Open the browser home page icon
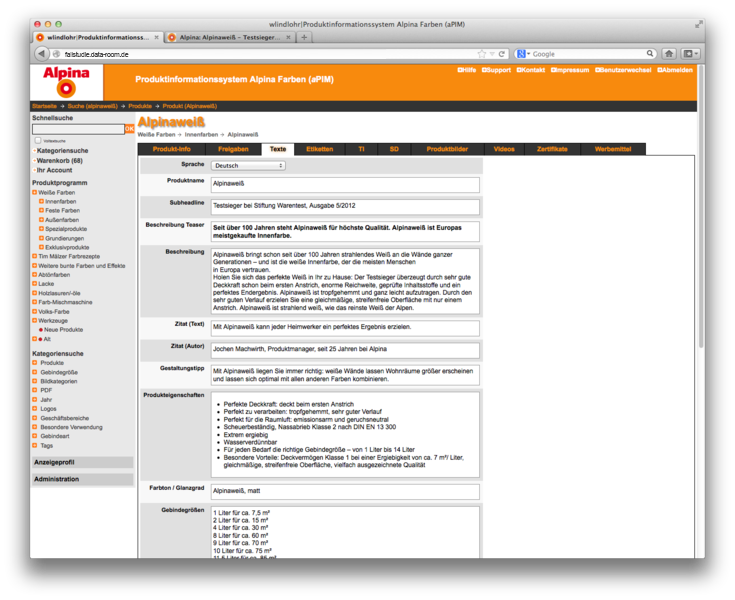This screenshot has width=735, height=600. click(669, 54)
